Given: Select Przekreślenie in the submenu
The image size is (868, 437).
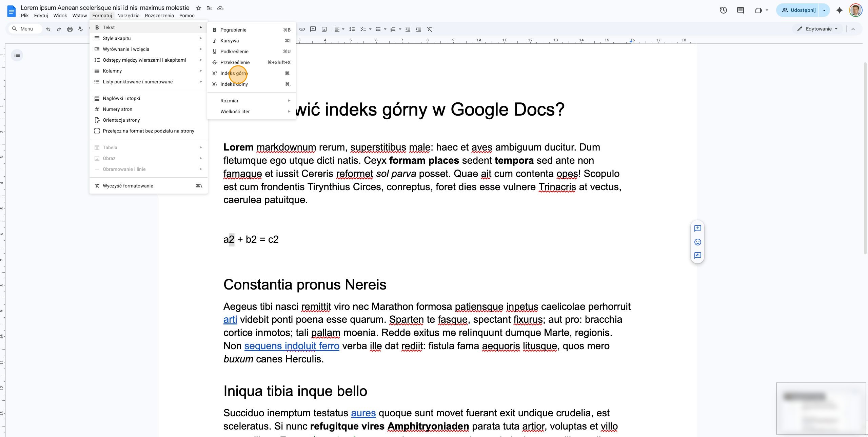Looking at the screenshot, I should click(x=251, y=62).
